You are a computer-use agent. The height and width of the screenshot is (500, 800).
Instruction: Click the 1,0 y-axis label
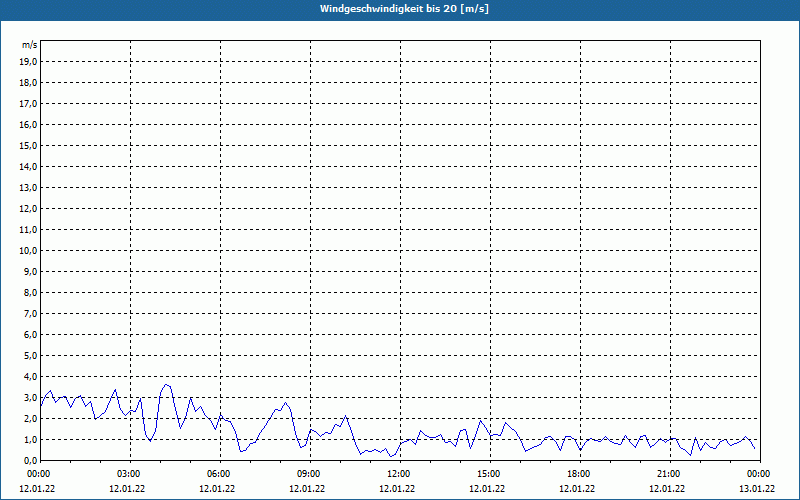[x=31, y=439]
